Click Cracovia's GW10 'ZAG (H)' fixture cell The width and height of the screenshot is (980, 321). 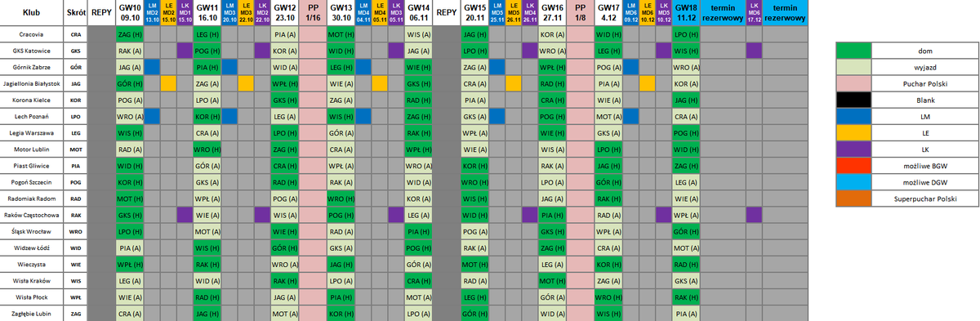click(x=129, y=35)
